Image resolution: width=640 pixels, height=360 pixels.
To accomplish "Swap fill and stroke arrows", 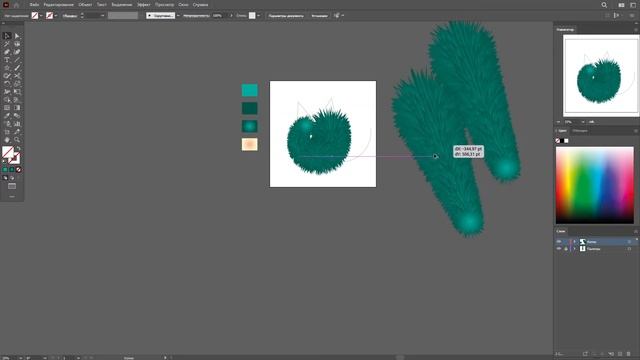I will point(18,149).
